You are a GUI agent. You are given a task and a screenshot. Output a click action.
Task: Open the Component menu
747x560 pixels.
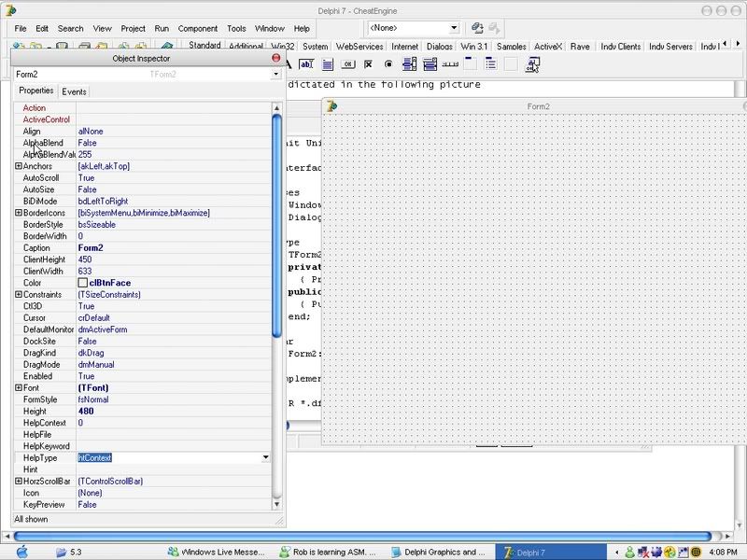[198, 29]
